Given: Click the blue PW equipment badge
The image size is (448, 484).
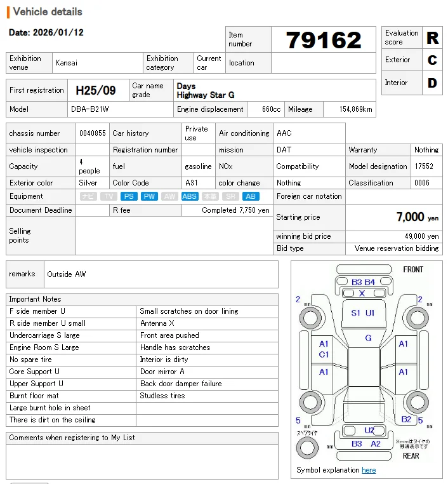Looking at the screenshot, I should [x=149, y=196].
